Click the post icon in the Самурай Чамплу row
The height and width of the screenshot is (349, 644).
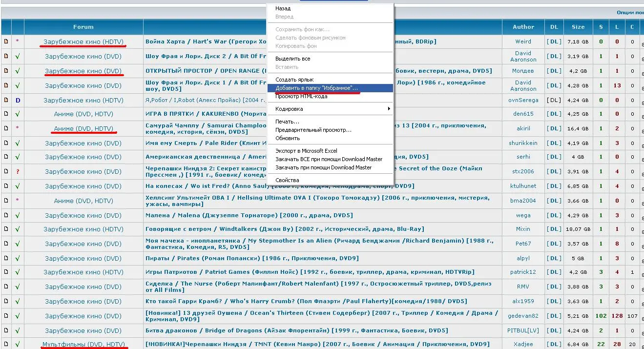click(6, 128)
